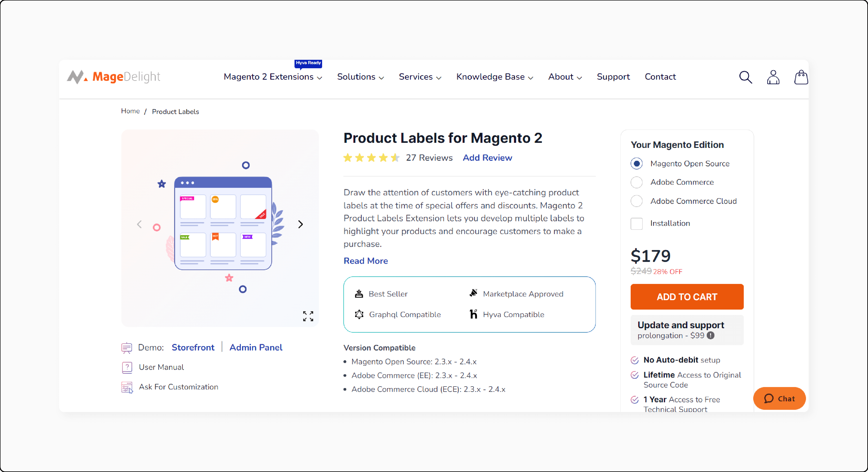
Task: Select Magento Open Source radio button
Action: [x=637, y=163]
